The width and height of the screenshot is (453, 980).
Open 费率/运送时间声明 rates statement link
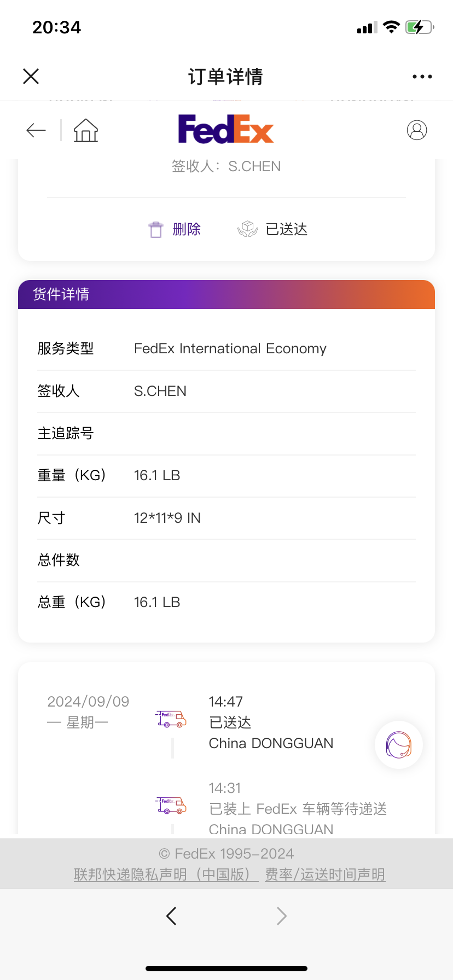pos(325,874)
